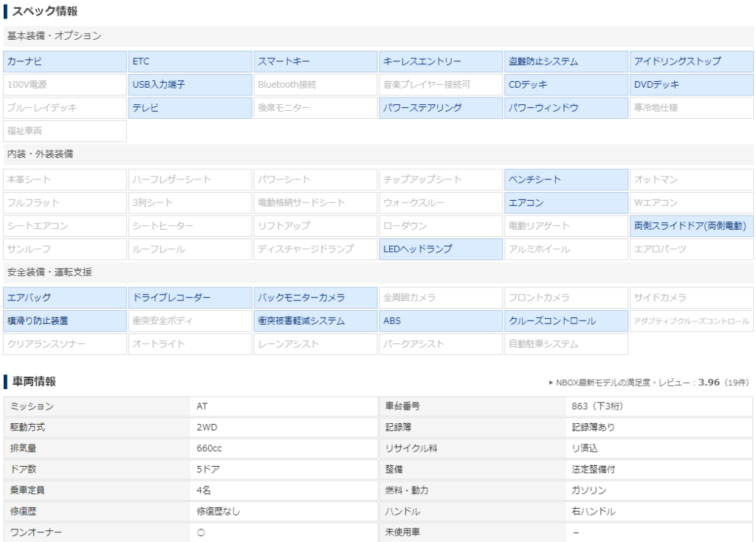
Task: Click the キーレスエントリー cell
Action: (441, 61)
